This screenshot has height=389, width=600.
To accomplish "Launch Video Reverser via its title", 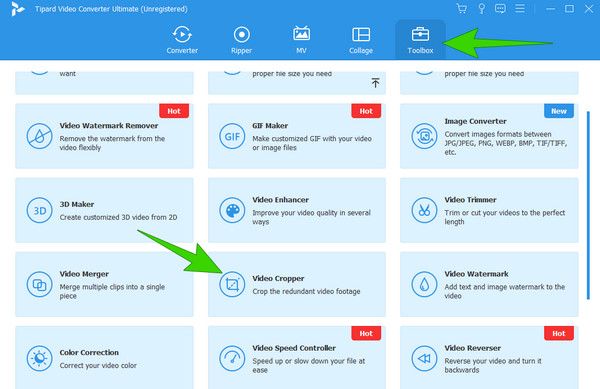I will (x=473, y=348).
